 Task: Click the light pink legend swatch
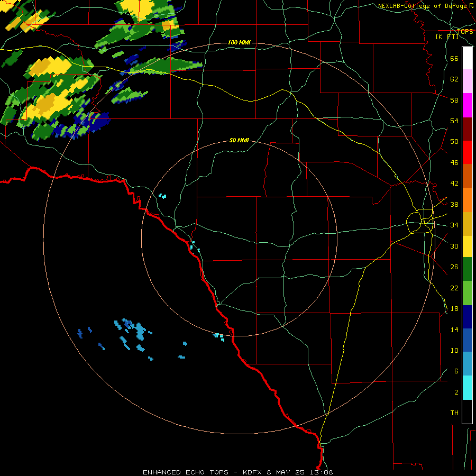click(467, 81)
